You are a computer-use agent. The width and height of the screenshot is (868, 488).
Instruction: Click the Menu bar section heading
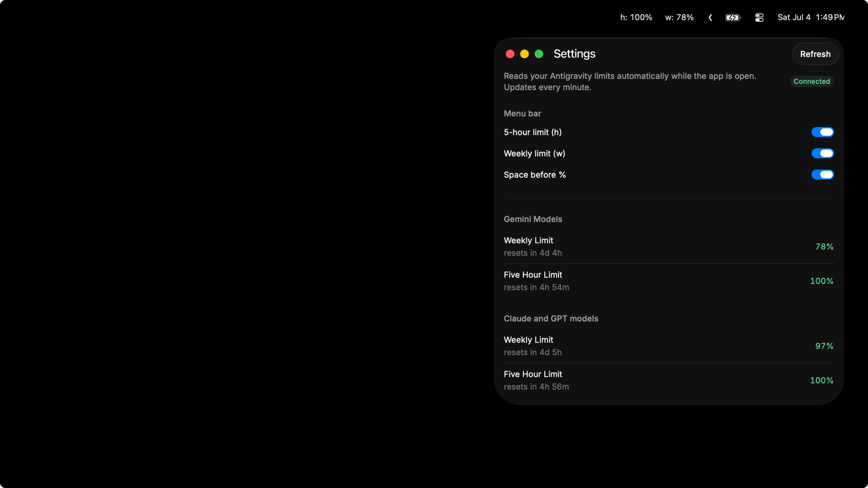point(522,114)
